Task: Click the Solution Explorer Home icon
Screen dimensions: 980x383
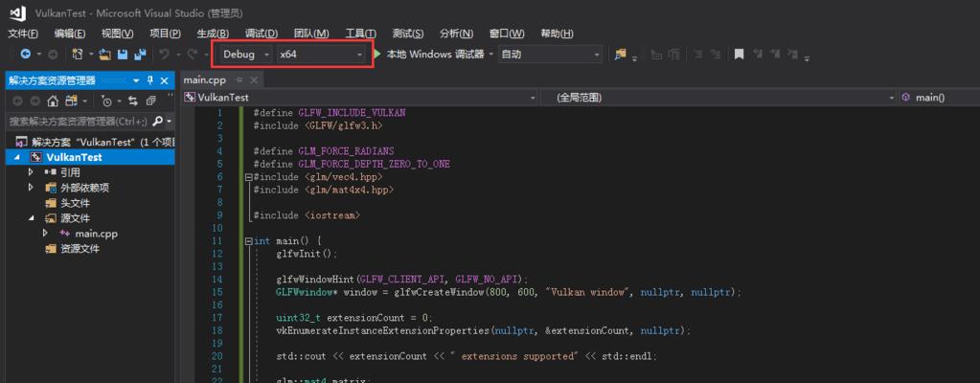Action: tap(53, 101)
